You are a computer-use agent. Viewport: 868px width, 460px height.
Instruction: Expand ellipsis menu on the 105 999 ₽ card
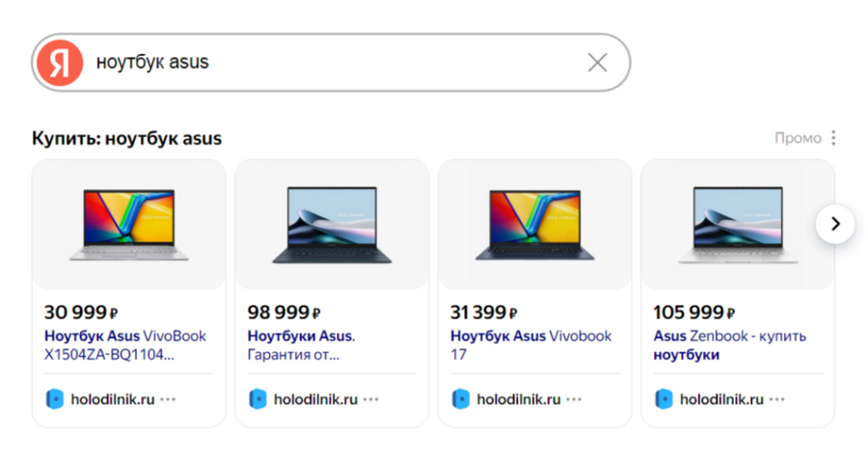(x=777, y=399)
